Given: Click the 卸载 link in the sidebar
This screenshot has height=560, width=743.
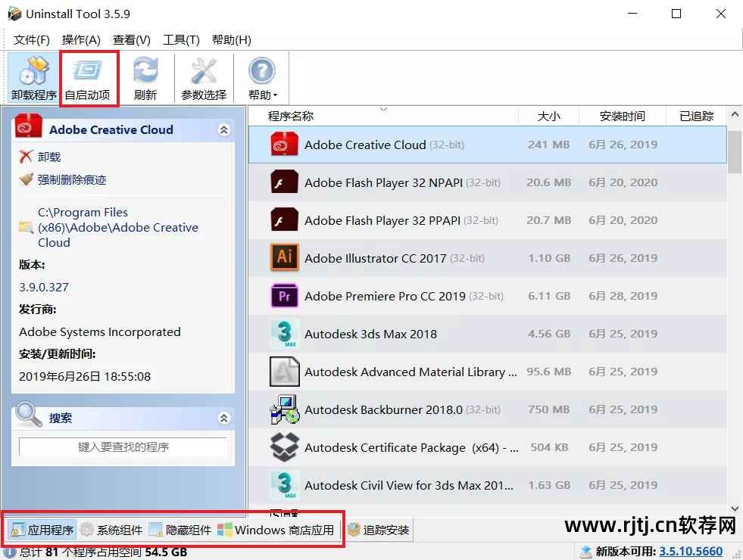Looking at the screenshot, I should point(49,157).
